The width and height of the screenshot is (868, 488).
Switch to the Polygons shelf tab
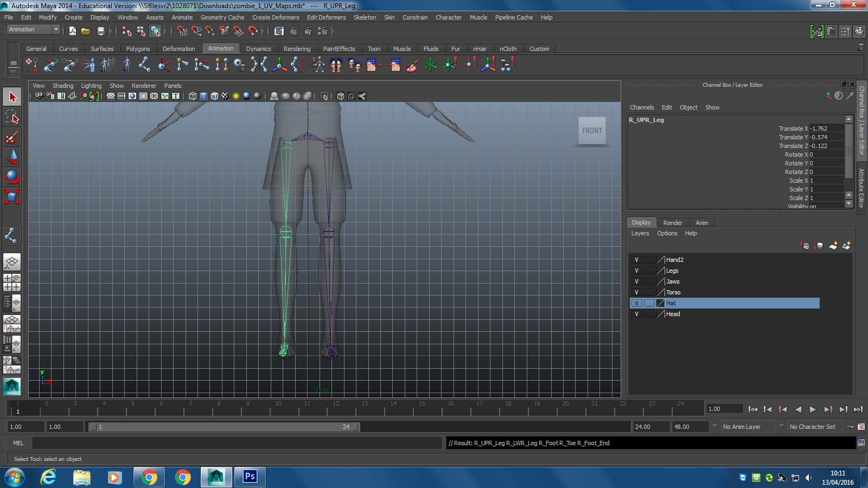tap(138, 49)
